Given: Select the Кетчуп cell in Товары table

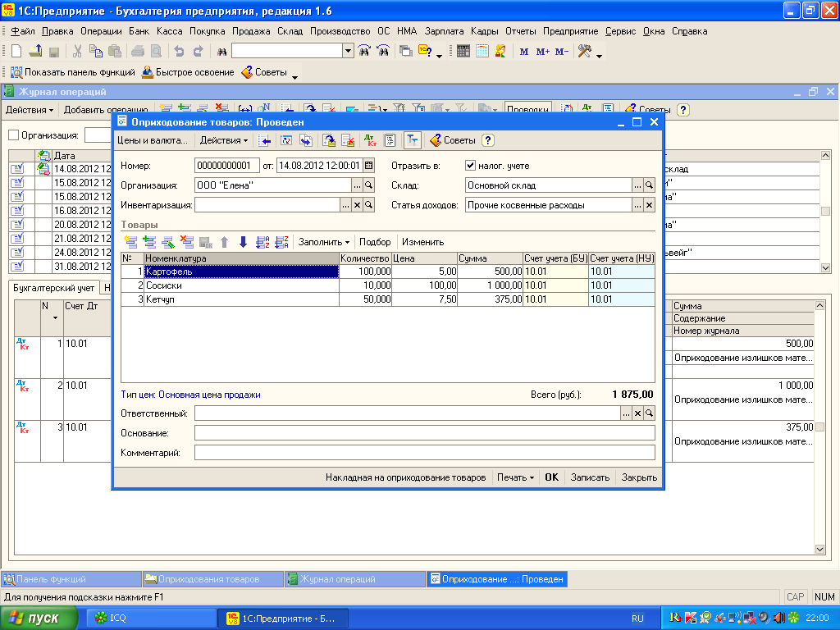Looking at the screenshot, I should 242,299.
